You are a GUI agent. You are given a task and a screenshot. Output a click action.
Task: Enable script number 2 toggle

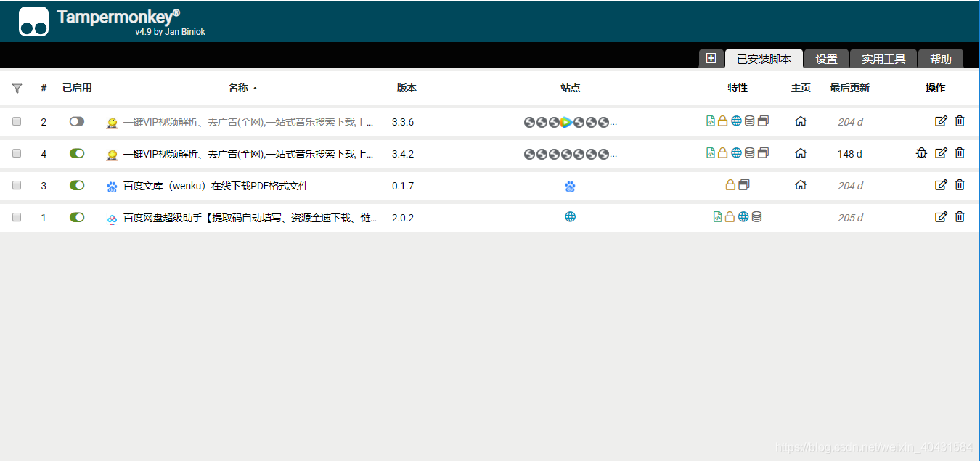point(77,121)
